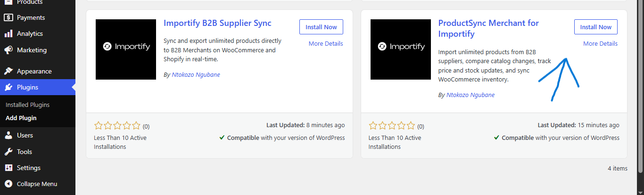Open Importify B2B Supplier Sync title link
The image size is (644, 195).
[217, 23]
